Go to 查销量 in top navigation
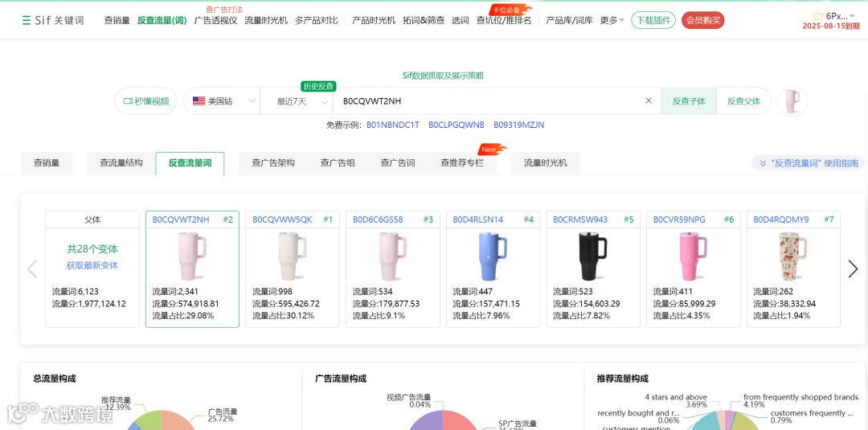The height and width of the screenshot is (430, 868). [117, 20]
